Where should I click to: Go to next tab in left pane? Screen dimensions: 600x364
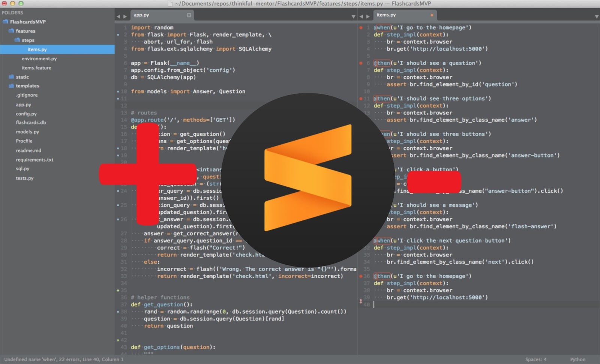[125, 16]
